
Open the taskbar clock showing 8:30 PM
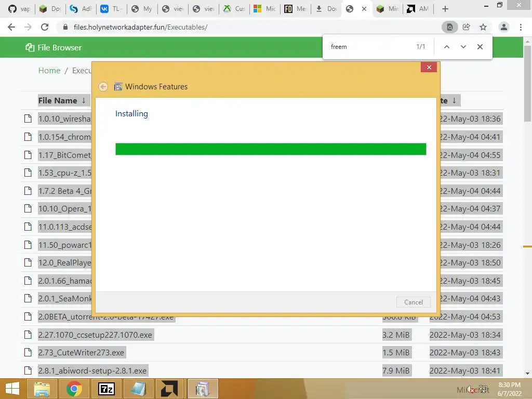pyautogui.click(x=509, y=389)
